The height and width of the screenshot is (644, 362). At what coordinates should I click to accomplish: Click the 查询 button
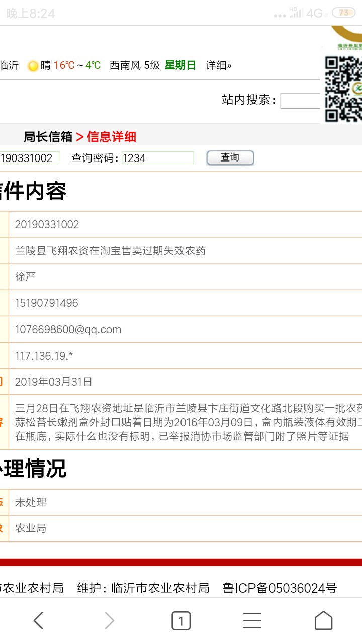[230, 157]
